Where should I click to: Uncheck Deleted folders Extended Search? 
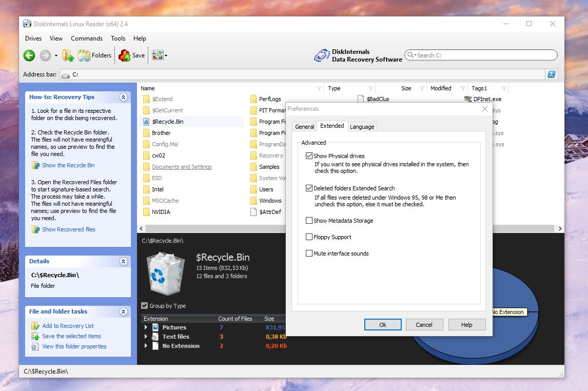point(309,188)
